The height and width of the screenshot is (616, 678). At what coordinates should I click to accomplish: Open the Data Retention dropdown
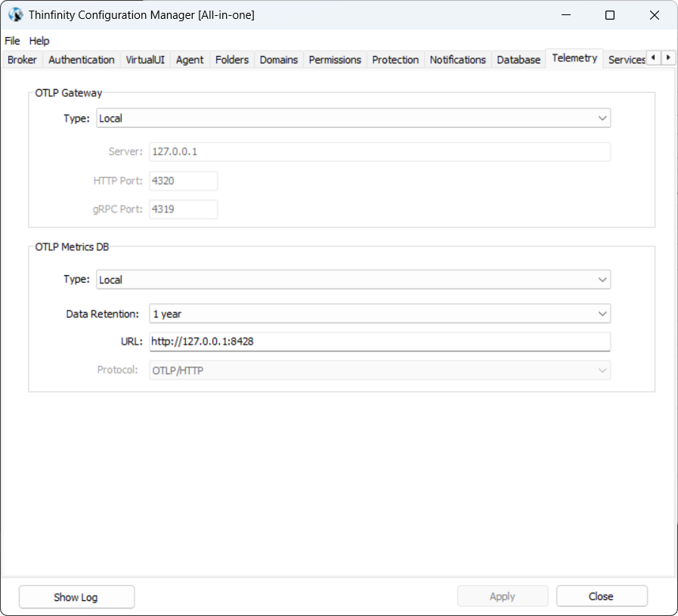[x=379, y=314]
